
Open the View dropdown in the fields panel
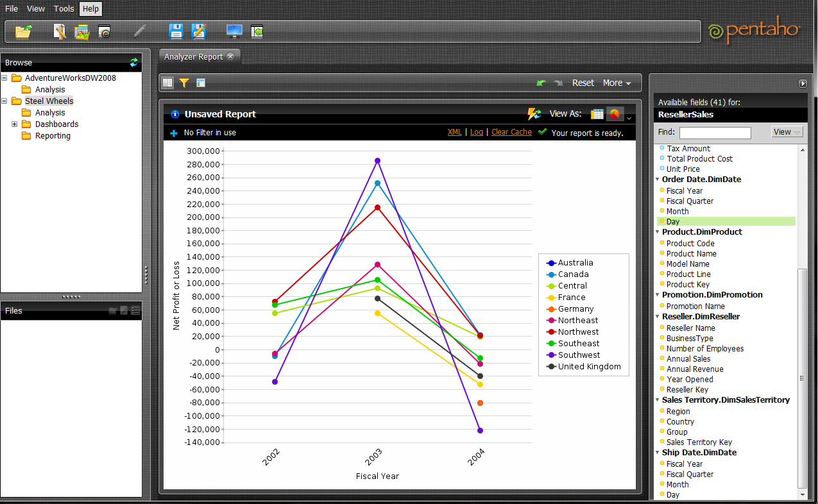coord(787,132)
